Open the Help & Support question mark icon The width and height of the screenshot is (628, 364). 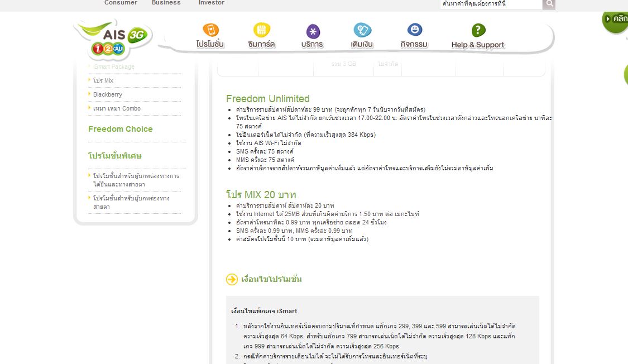pos(478,30)
